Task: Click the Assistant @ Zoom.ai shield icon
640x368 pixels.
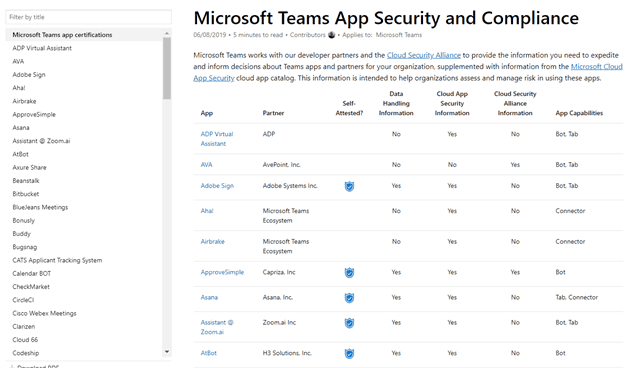Action: click(x=349, y=323)
